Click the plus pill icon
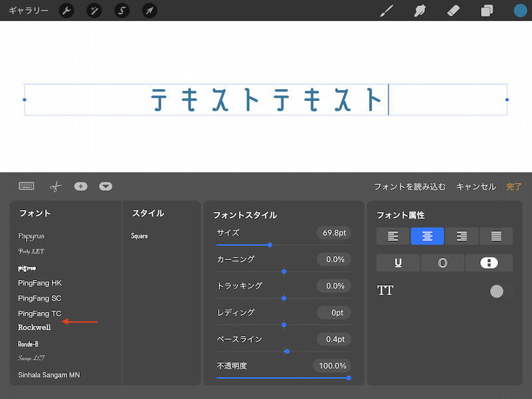532x399 pixels. click(80, 186)
